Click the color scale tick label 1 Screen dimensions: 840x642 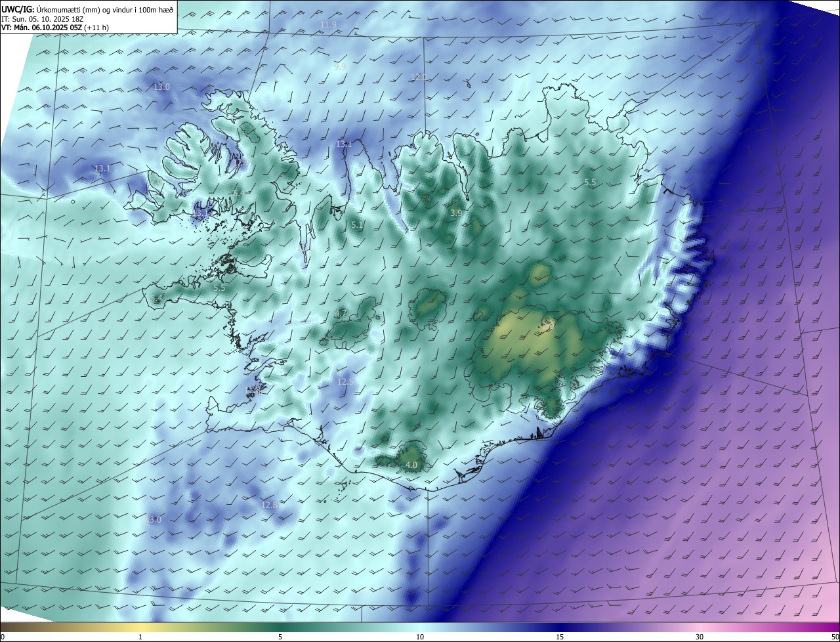tap(140, 637)
